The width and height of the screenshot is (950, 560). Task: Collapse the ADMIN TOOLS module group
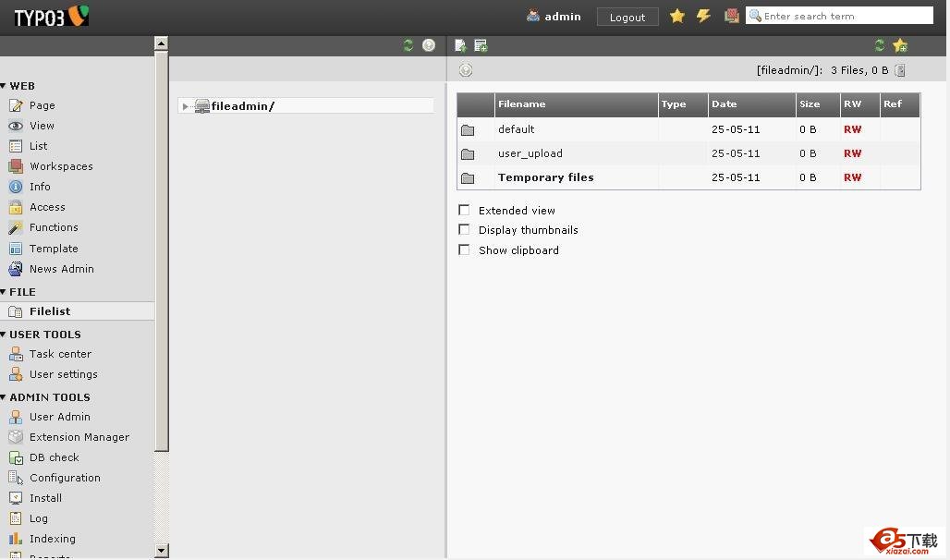[x=3, y=397]
